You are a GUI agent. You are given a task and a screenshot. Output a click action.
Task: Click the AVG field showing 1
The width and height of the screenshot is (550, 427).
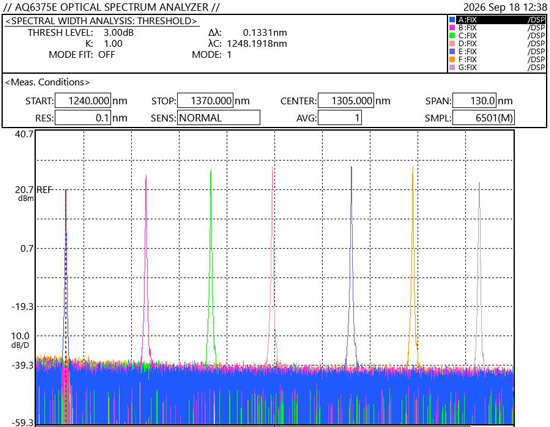pyautogui.click(x=340, y=118)
